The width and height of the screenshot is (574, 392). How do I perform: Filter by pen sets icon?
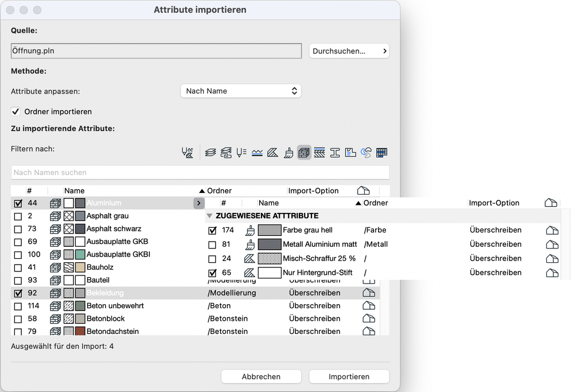click(x=241, y=153)
